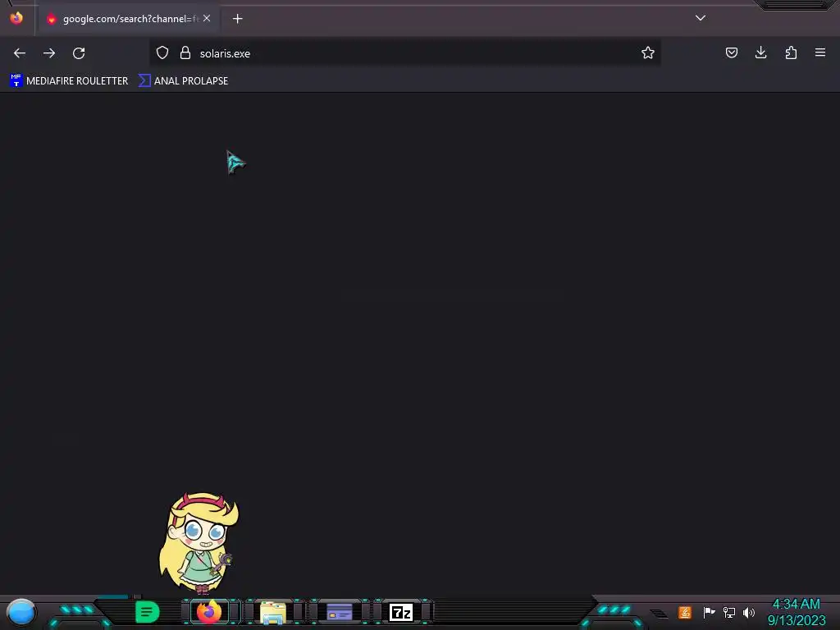This screenshot has width=840, height=630.
Task: Open a new tab with plus button
Action: click(x=237, y=19)
